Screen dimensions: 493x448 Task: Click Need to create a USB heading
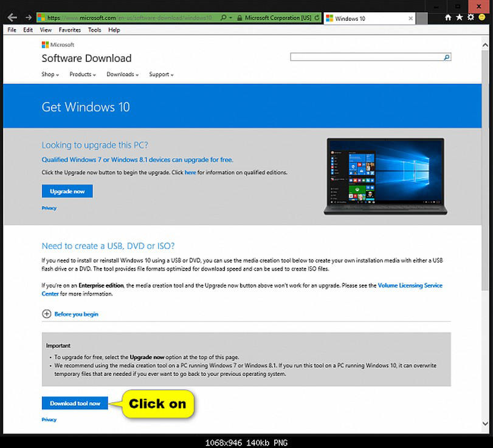click(x=108, y=246)
